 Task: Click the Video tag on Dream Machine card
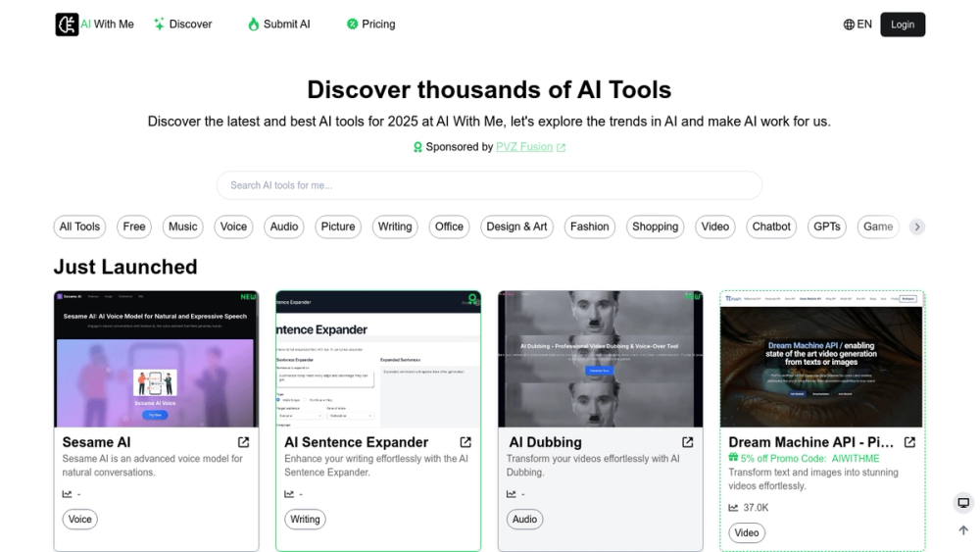coord(746,532)
